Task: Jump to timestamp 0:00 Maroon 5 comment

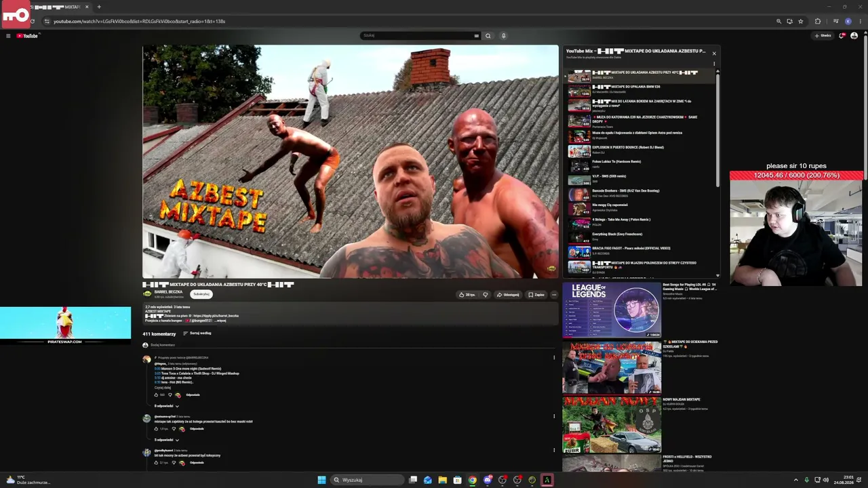Action: 157,369
